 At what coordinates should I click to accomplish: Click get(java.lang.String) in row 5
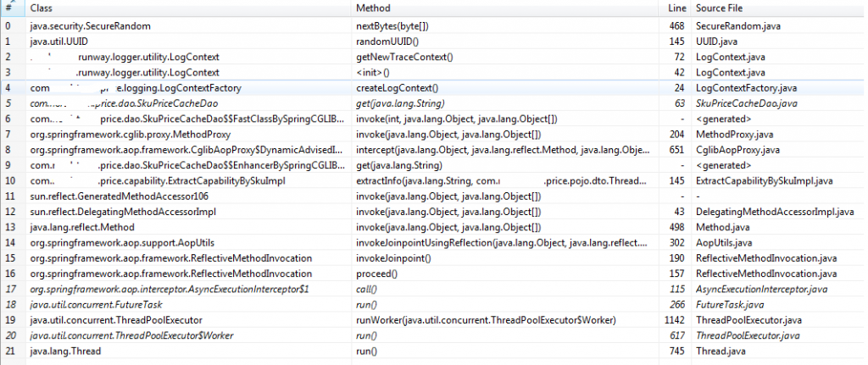click(x=400, y=103)
